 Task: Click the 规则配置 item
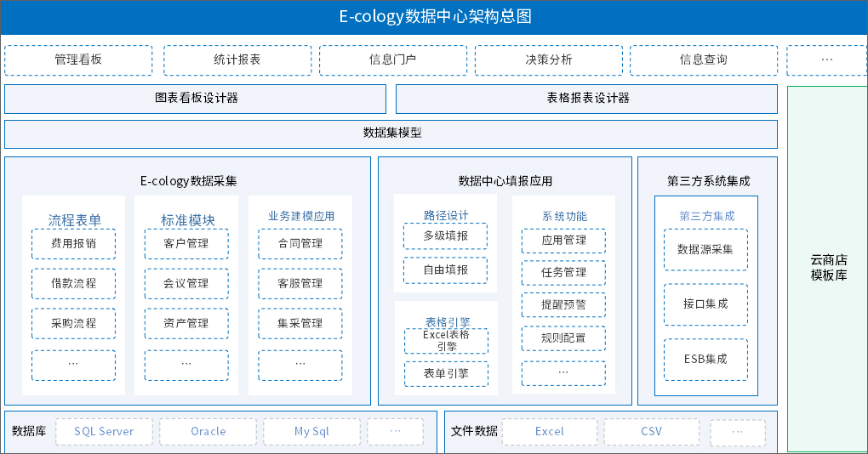(563, 338)
